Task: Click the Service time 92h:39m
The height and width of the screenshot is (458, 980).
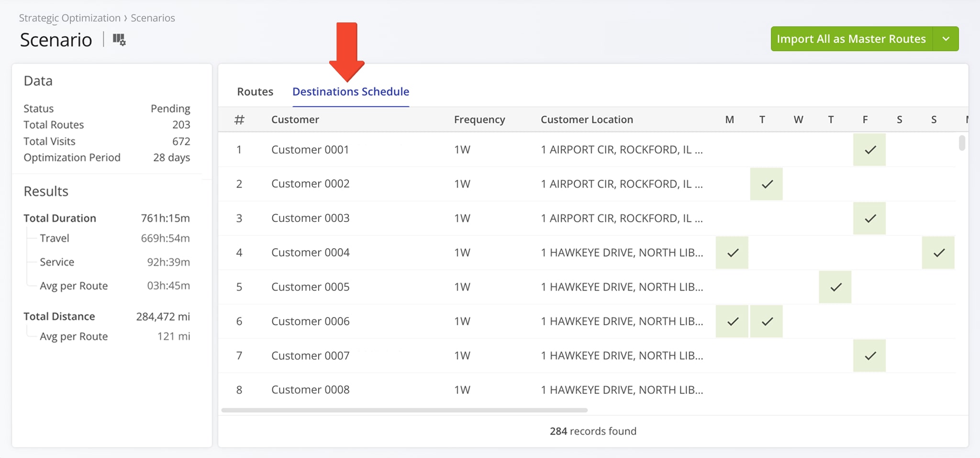Action: point(168,262)
